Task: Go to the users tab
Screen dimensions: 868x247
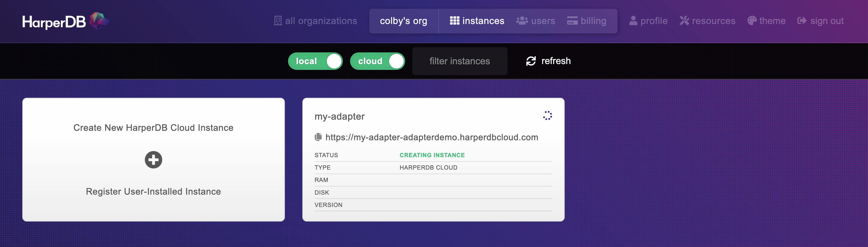Action: point(535,21)
